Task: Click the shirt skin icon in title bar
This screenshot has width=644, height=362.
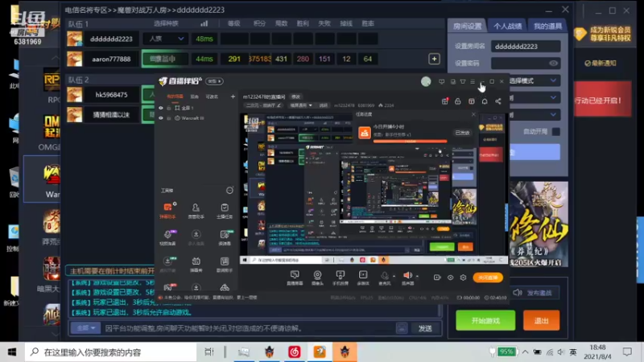Action: pos(463,81)
